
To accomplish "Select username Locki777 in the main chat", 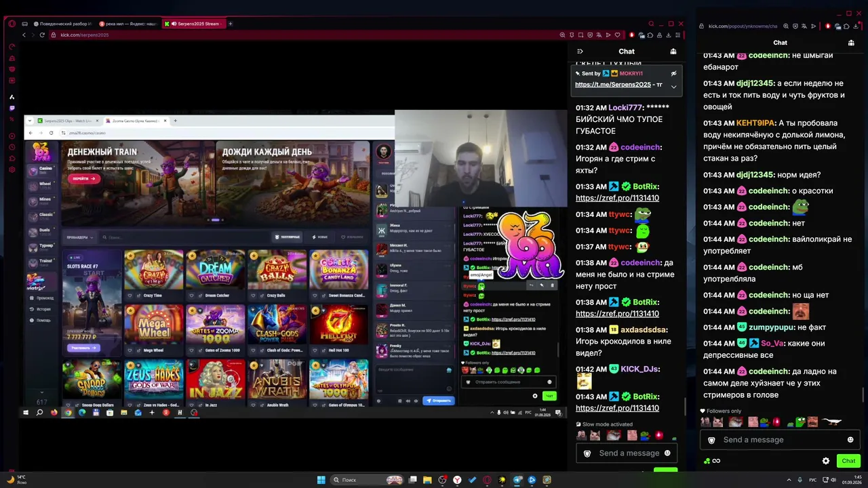I will tap(625, 108).
